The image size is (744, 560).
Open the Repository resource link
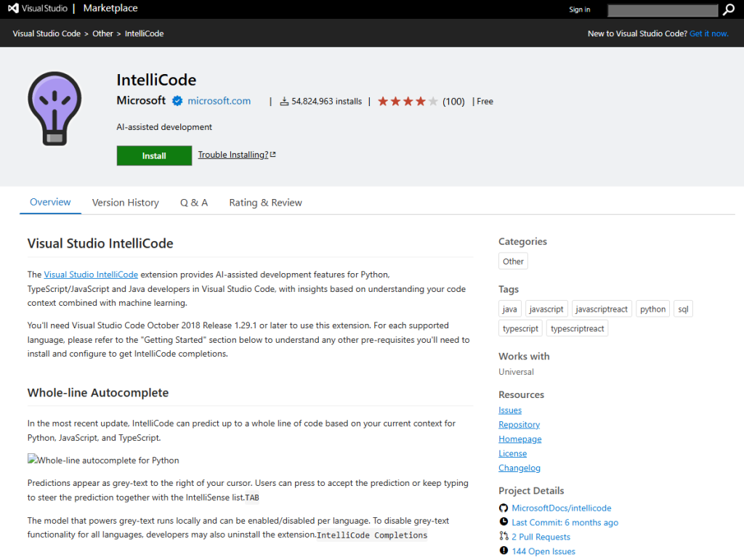pyautogui.click(x=519, y=424)
